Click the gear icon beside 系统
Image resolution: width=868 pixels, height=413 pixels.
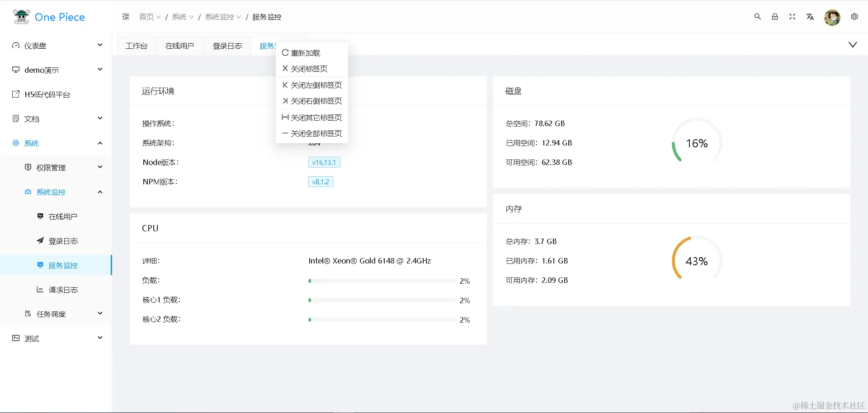pyautogui.click(x=16, y=143)
